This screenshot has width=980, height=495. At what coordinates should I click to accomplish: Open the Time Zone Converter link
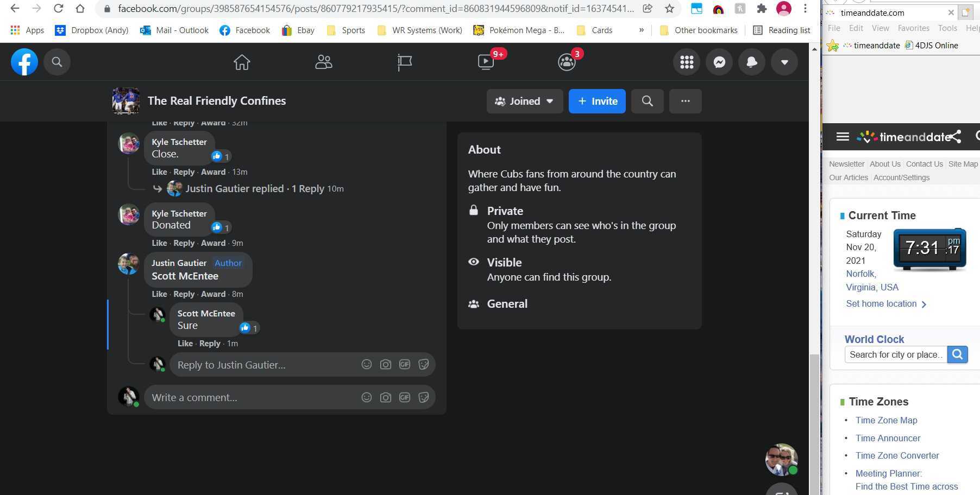coord(897,456)
